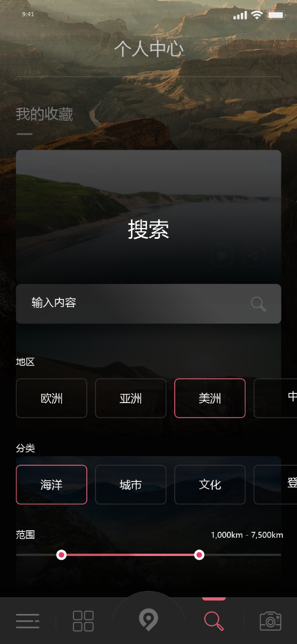Tap the 个人中心 page title
The height and width of the screenshot is (644, 297).
click(148, 49)
